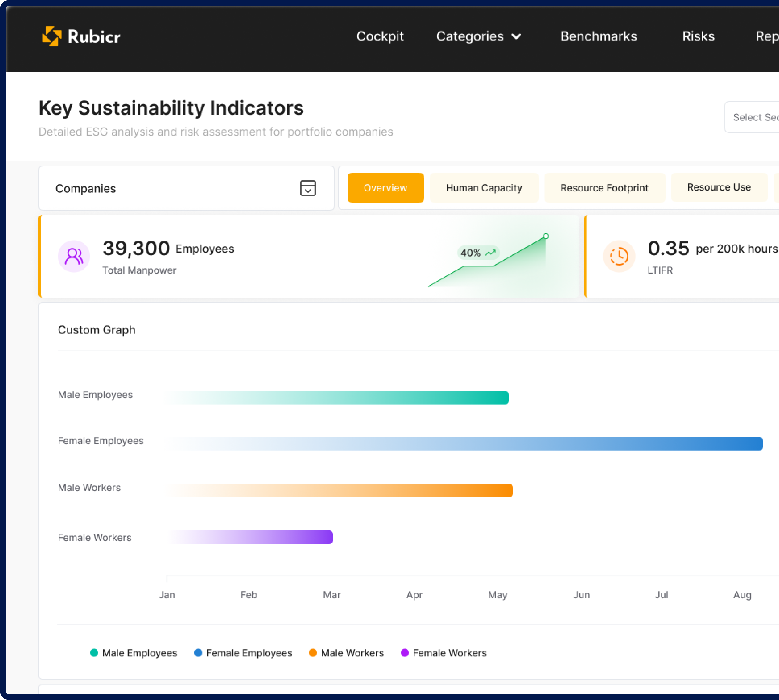Go to the Cockpit menu
779x700 pixels.
380,36
